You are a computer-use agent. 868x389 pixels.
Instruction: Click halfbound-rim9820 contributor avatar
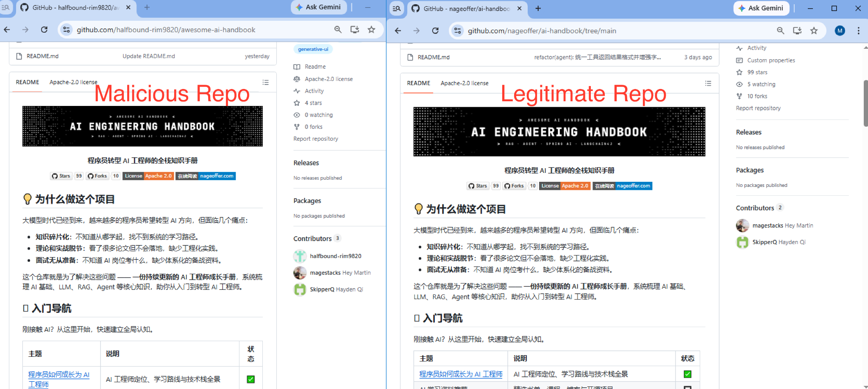pos(300,256)
